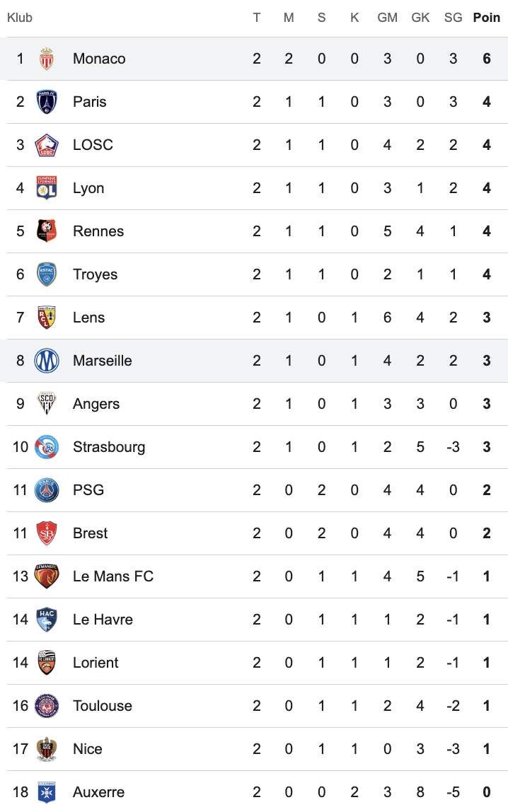Click the SG column header
Image resolution: width=508 pixels, height=812 pixels.
coord(453,18)
